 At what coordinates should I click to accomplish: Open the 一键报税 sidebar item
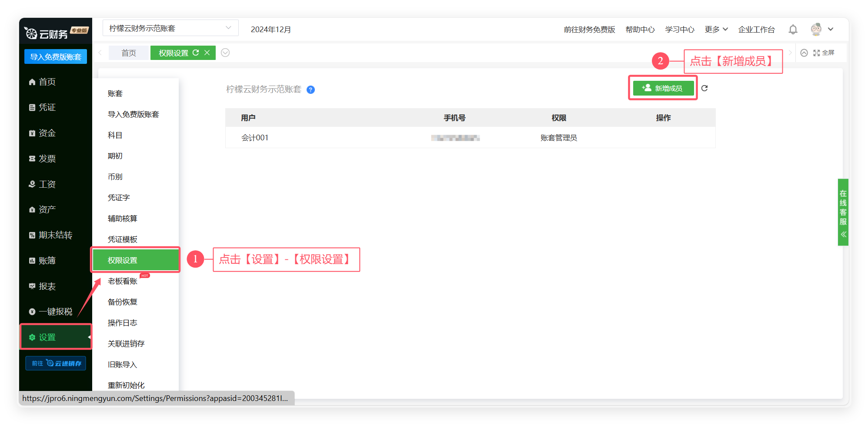(x=55, y=311)
